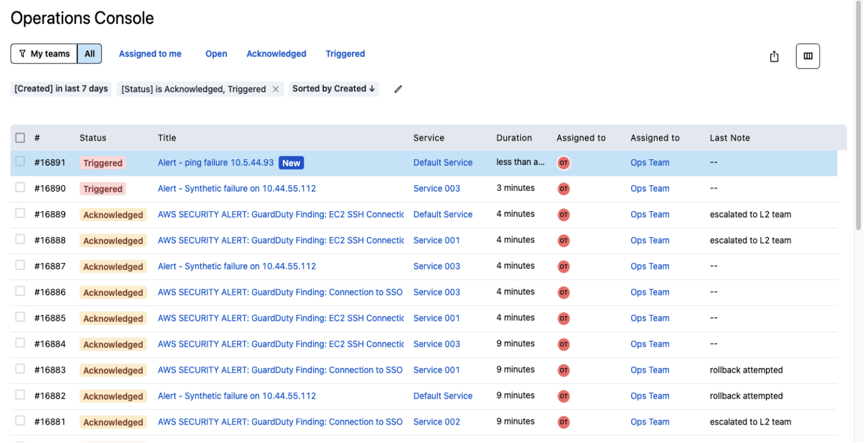
Task: Open Service 001 link in row #16888
Action: pos(437,241)
